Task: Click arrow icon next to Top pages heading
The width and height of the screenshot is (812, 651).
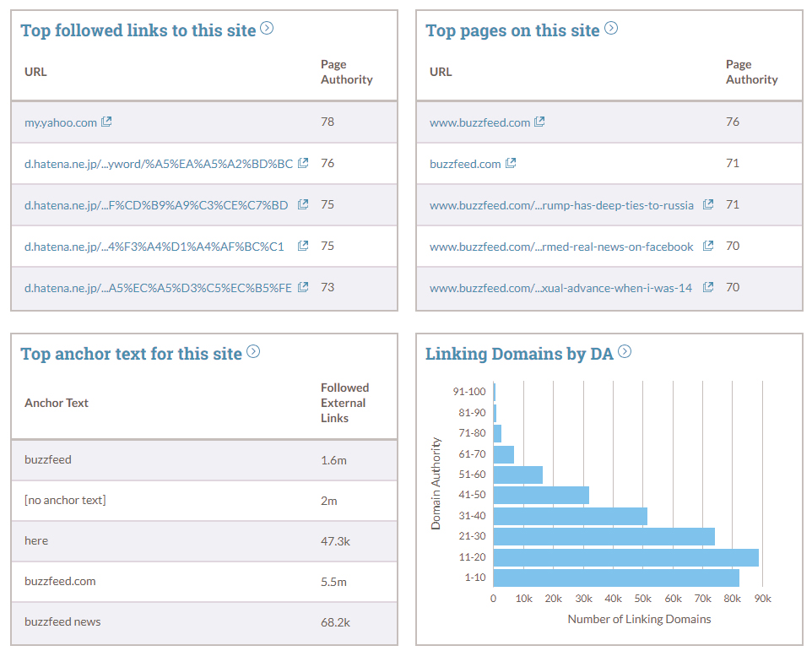Action: tap(611, 28)
